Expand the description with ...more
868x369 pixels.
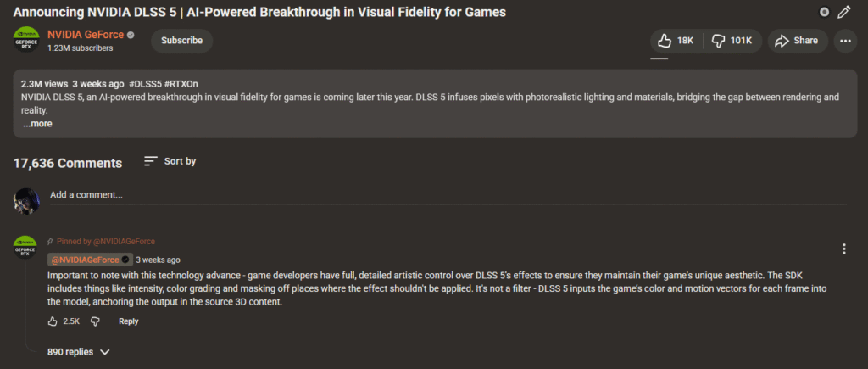pos(37,124)
